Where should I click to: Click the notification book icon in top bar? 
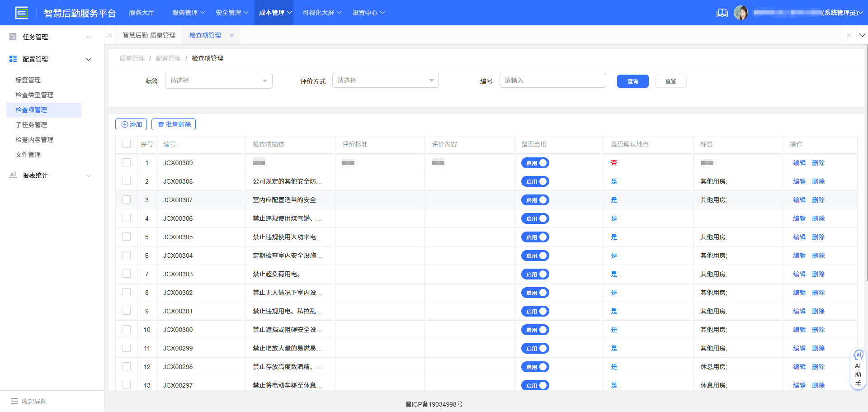coord(722,13)
